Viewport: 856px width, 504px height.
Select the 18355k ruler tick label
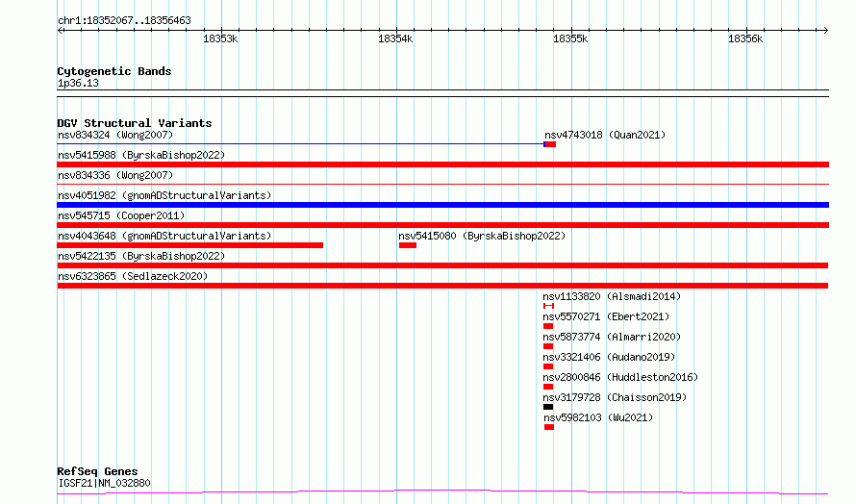coord(570,38)
